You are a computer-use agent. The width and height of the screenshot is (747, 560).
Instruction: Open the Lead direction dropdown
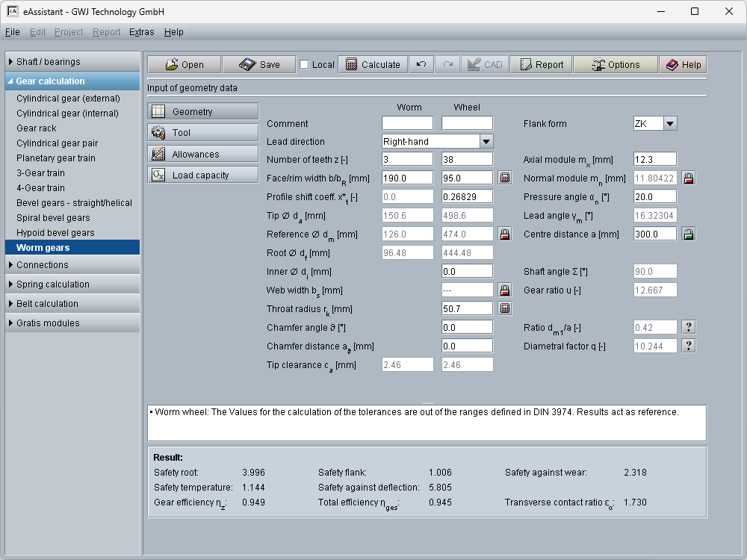click(486, 141)
